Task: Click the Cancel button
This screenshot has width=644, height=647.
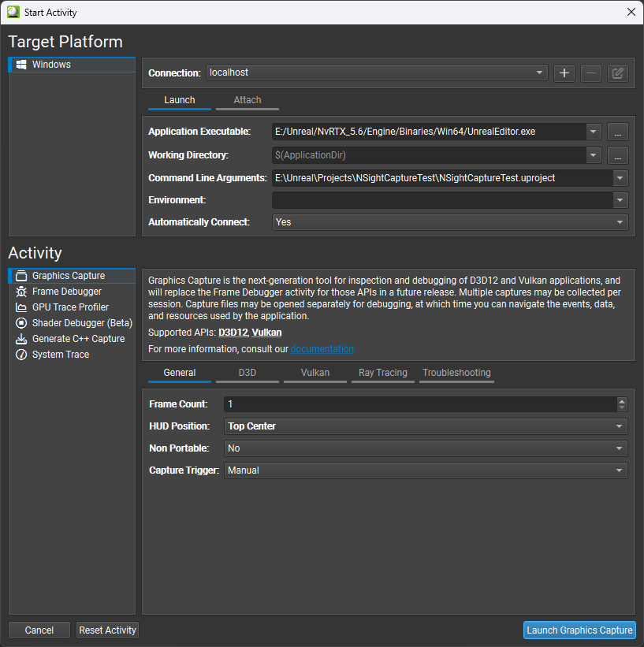Action: (39, 630)
